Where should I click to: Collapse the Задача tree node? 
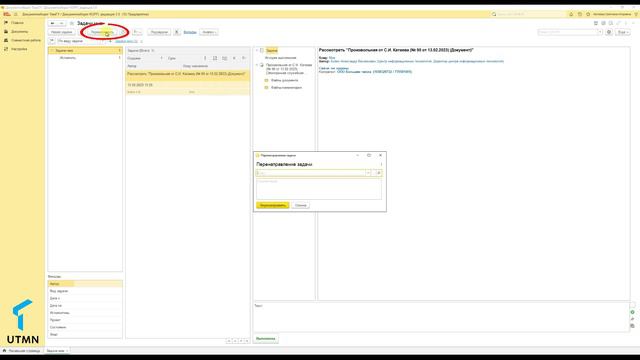point(257,51)
